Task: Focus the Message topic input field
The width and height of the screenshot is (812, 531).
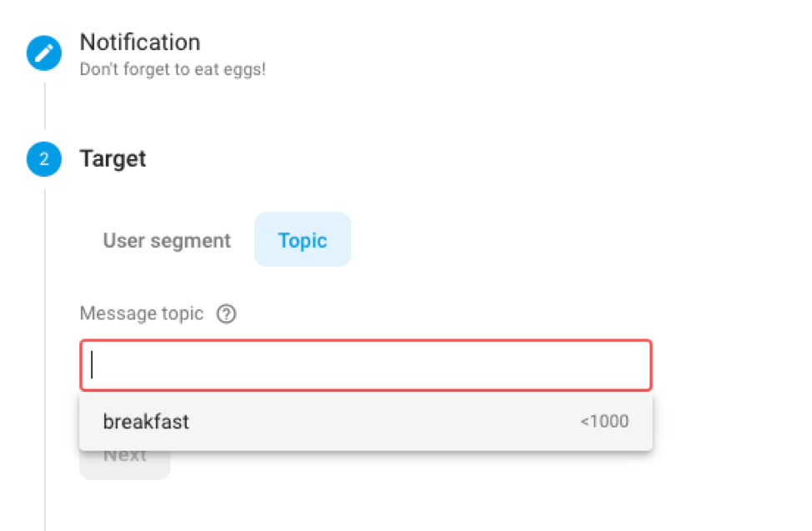Action: (365, 365)
